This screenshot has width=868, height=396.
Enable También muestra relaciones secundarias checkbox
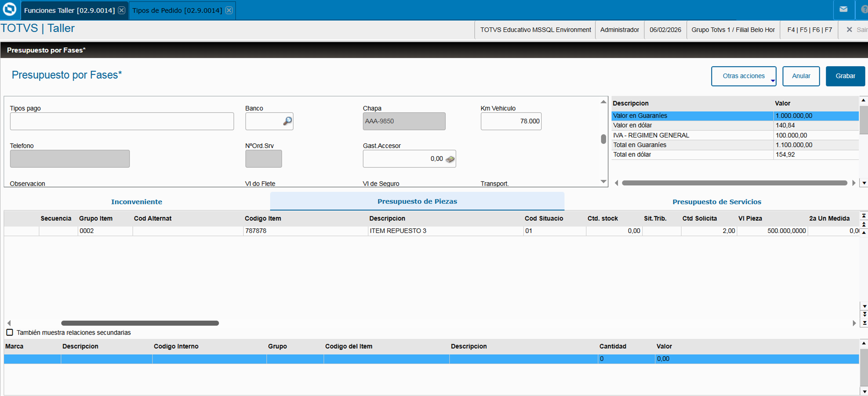tap(10, 332)
